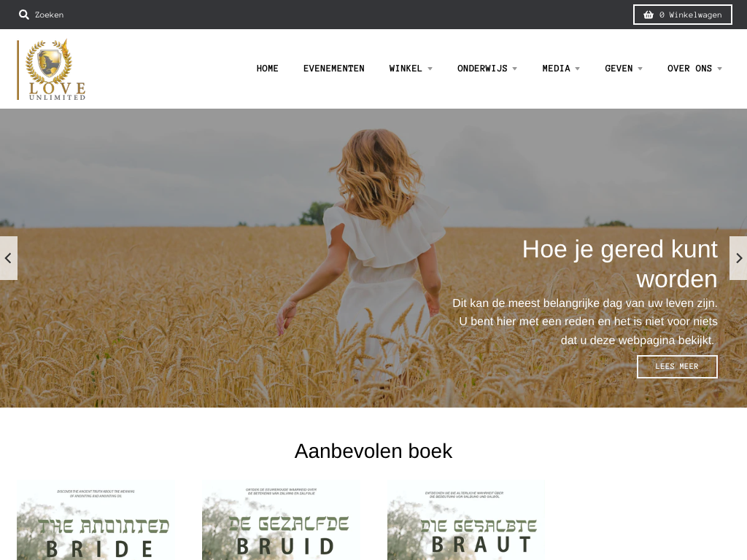Viewport: 747px width, 560px height.
Task: Click the search magnifier icon
Action: (x=24, y=15)
